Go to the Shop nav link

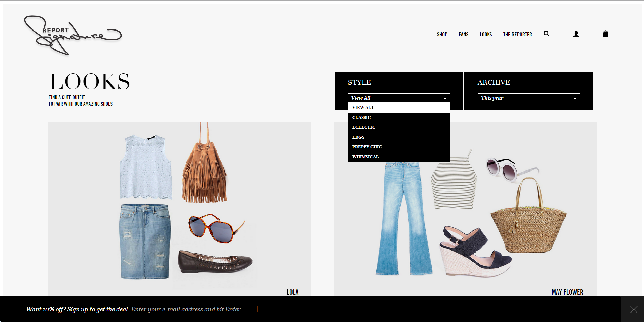(x=442, y=34)
